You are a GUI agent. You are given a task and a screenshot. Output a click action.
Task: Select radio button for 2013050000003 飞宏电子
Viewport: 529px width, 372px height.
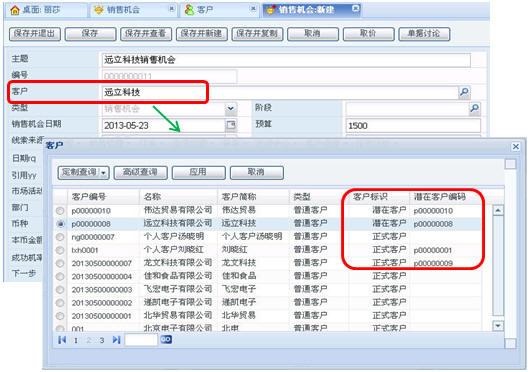coord(60,290)
